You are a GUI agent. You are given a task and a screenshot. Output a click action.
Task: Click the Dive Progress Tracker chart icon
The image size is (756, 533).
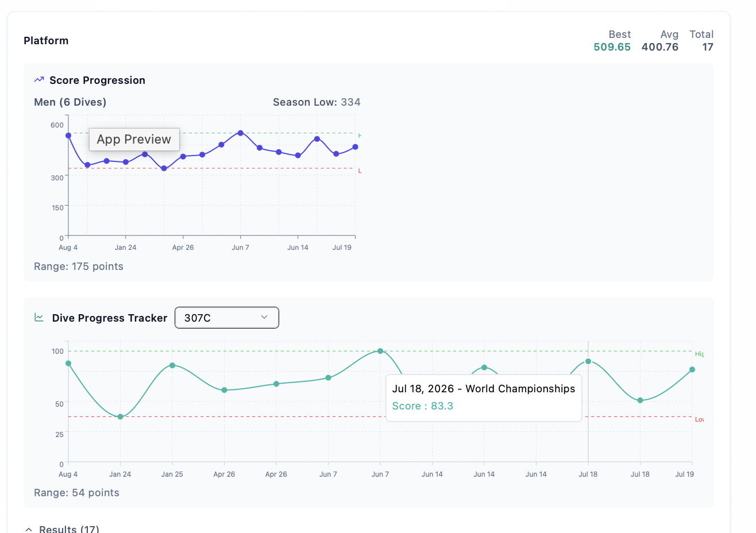[x=39, y=317]
